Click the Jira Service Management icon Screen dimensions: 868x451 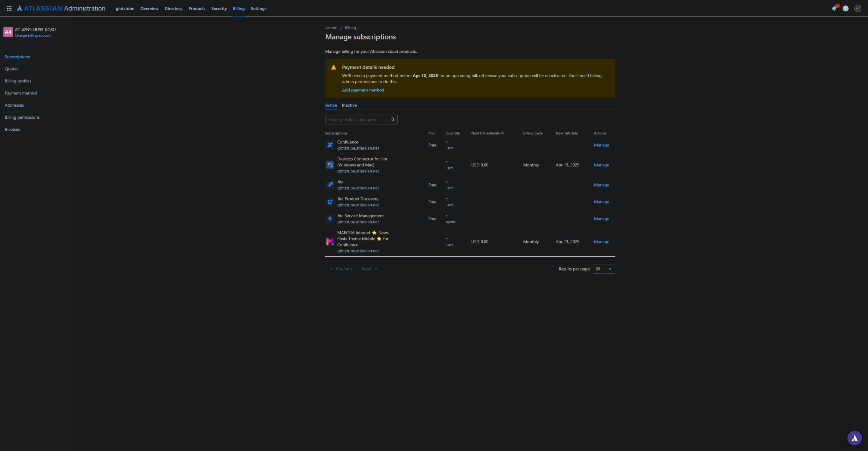330,219
